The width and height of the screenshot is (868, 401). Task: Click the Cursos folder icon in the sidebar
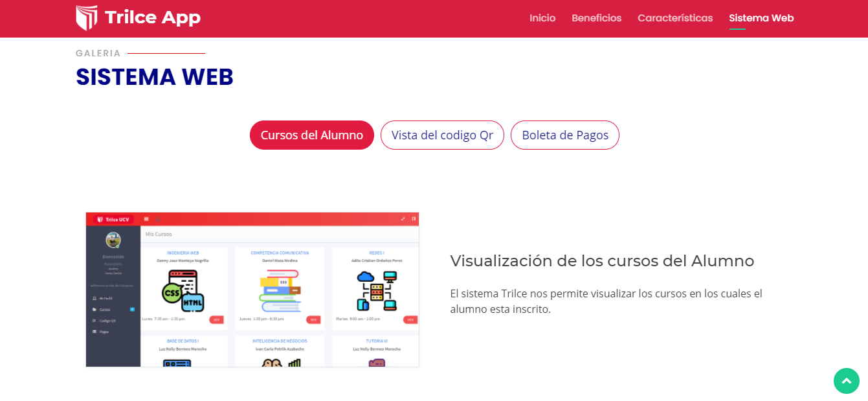click(x=94, y=310)
